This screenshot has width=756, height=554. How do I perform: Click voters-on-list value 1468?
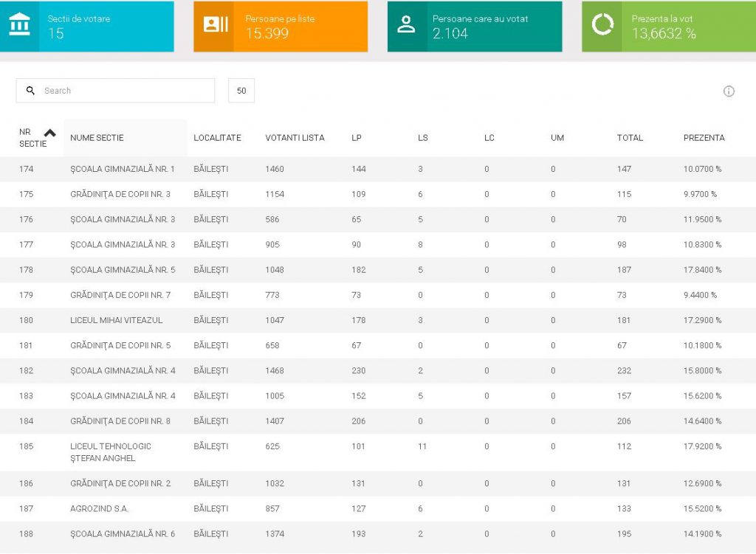(x=275, y=370)
